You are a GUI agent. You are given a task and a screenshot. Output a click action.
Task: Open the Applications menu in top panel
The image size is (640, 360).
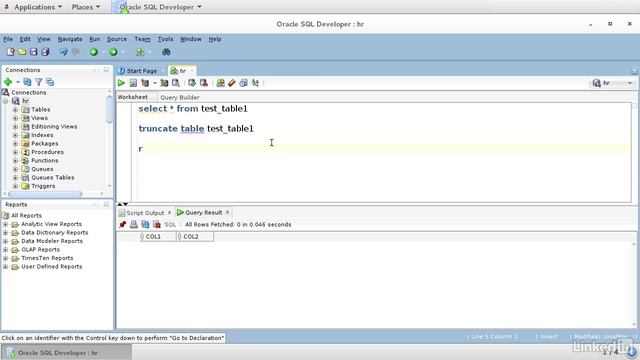(38, 7)
